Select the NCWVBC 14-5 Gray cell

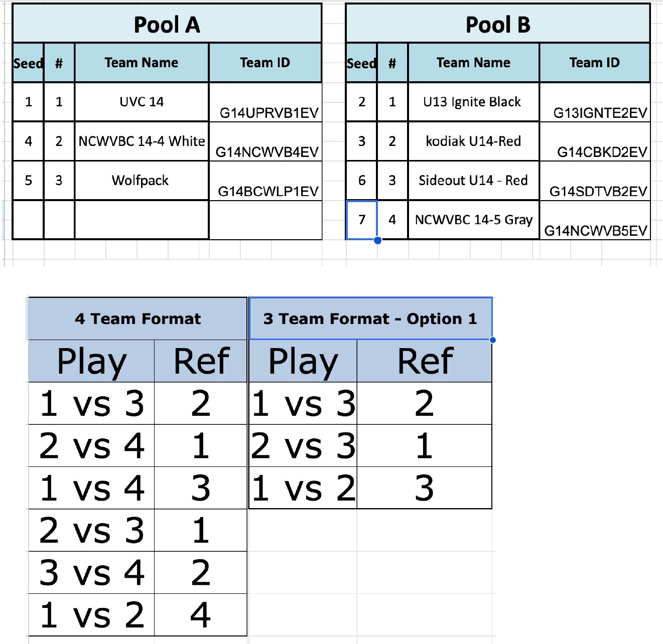pyautogui.click(x=473, y=220)
